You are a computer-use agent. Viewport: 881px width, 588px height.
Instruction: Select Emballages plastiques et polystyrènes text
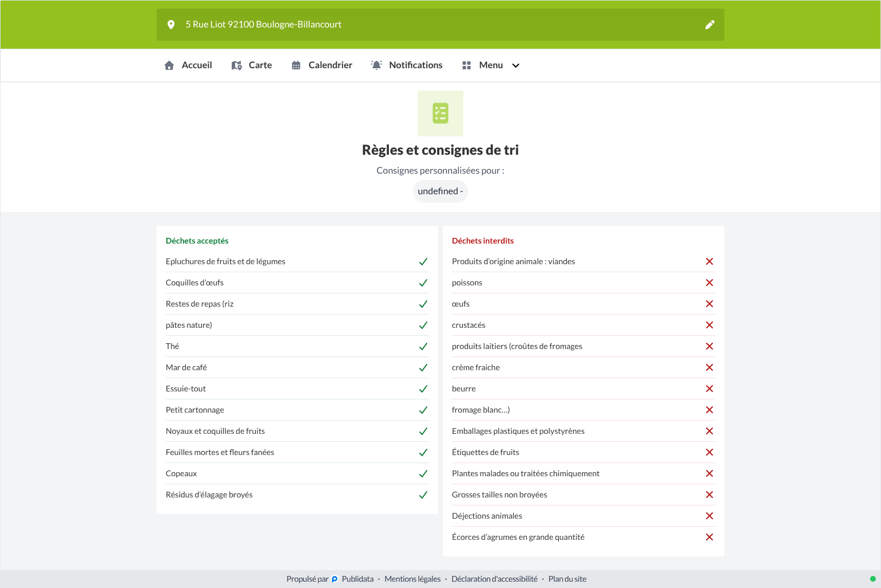click(518, 431)
